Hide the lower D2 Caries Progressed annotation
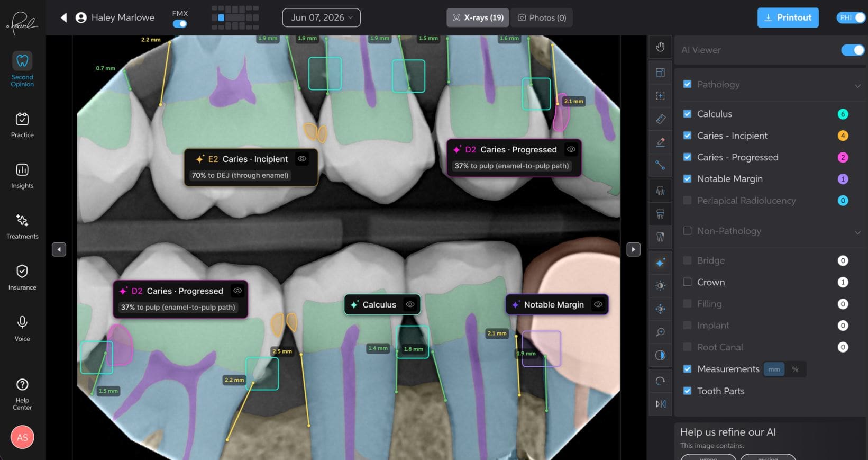 237,291
